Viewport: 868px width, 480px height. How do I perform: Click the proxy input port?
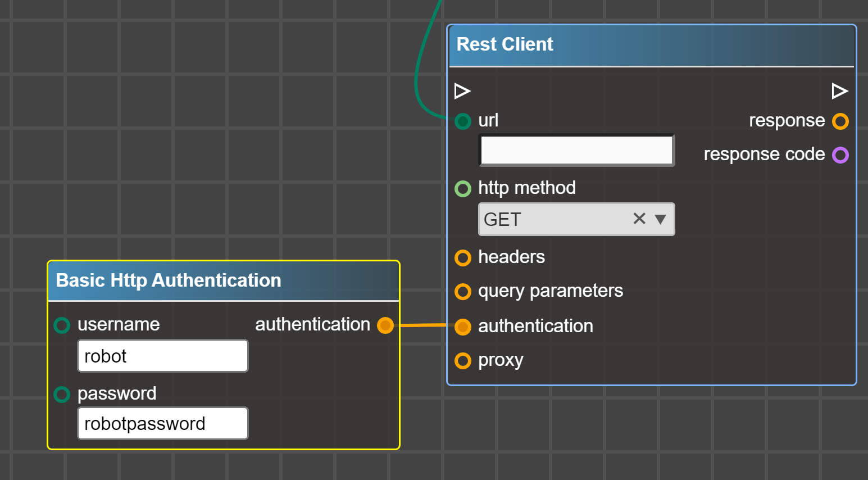tap(462, 360)
